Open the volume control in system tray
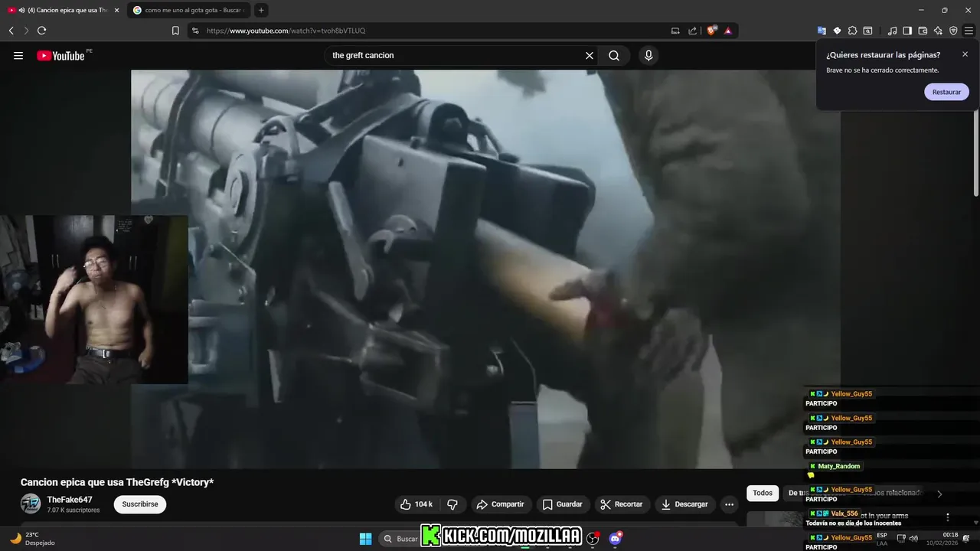Image resolution: width=980 pixels, height=551 pixels. coord(913,538)
